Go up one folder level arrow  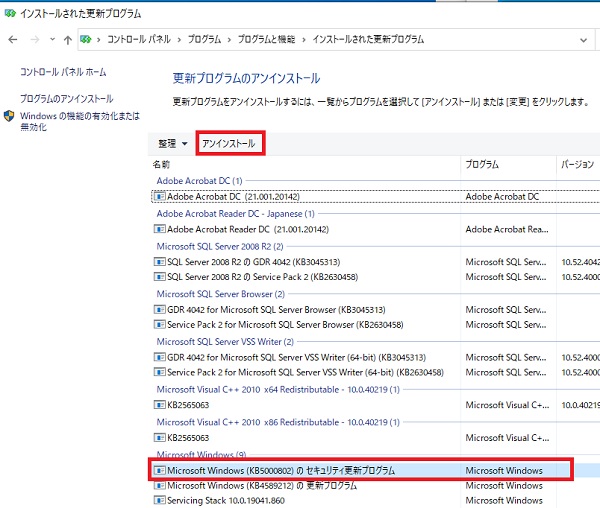pyautogui.click(x=68, y=39)
